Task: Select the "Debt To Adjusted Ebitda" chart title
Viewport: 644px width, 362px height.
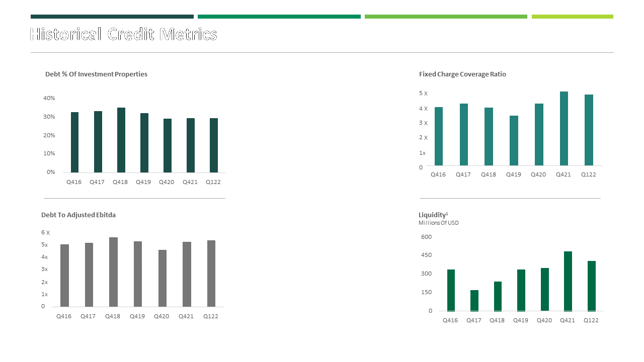Action: tap(78, 215)
